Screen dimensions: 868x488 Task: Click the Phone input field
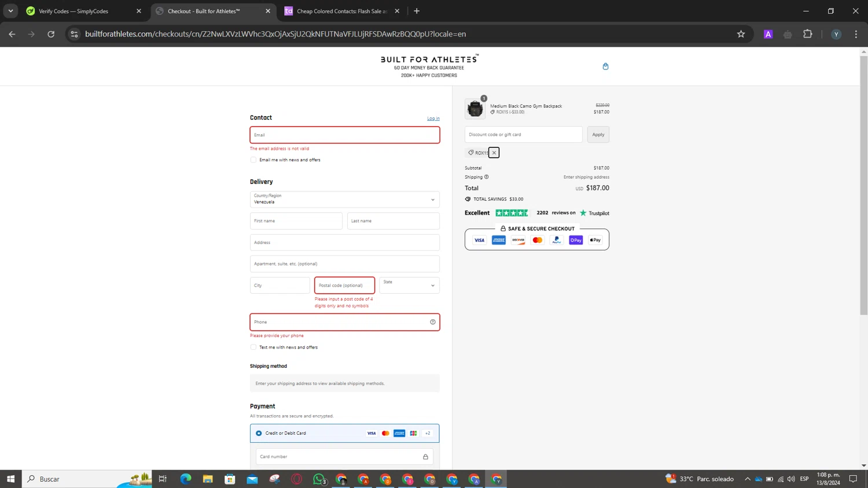[345, 322]
